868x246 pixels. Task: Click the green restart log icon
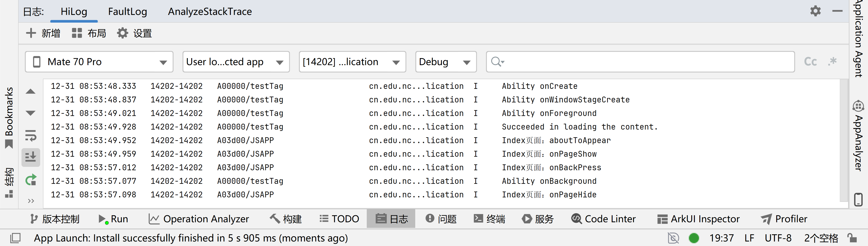pyautogui.click(x=30, y=180)
